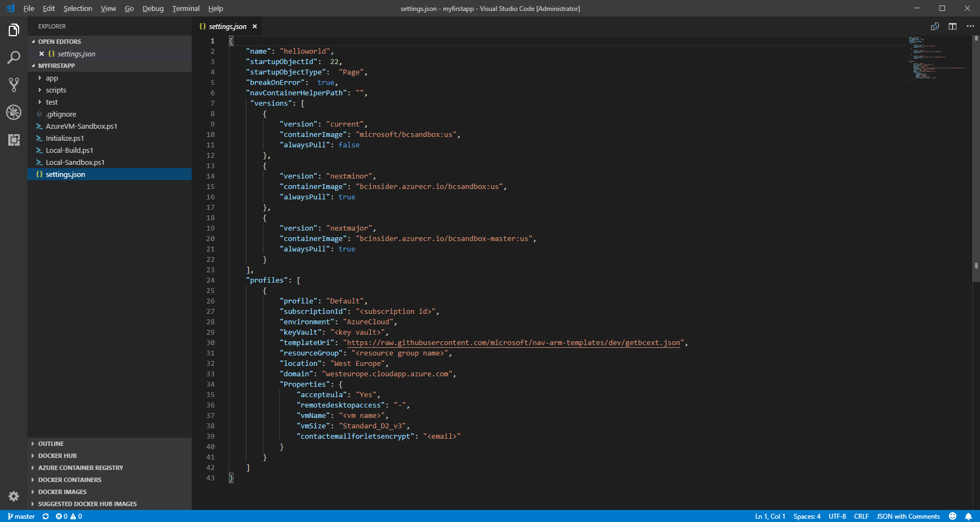Image resolution: width=980 pixels, height=522 pixels.
Task: Expand the app folder
Action: 51,78
